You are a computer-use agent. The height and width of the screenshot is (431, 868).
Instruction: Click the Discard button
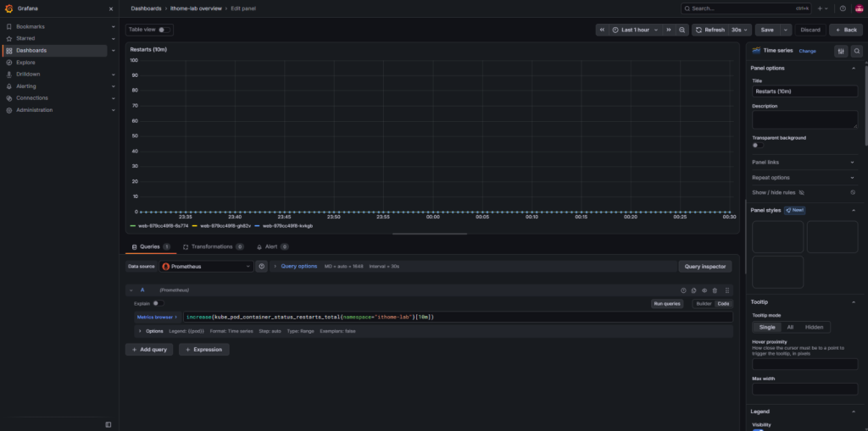pos(811,30)
